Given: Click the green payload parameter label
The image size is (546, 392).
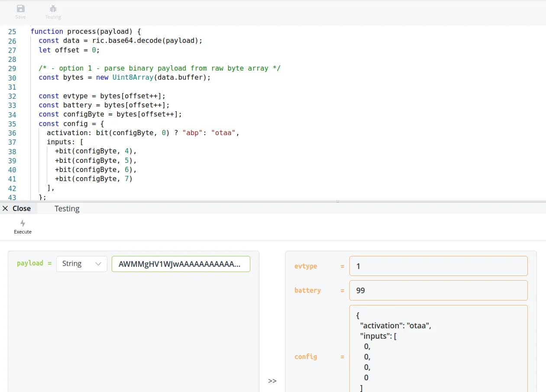Looking at the screenshot, I should pyautogui.click(x=30, y=263).
